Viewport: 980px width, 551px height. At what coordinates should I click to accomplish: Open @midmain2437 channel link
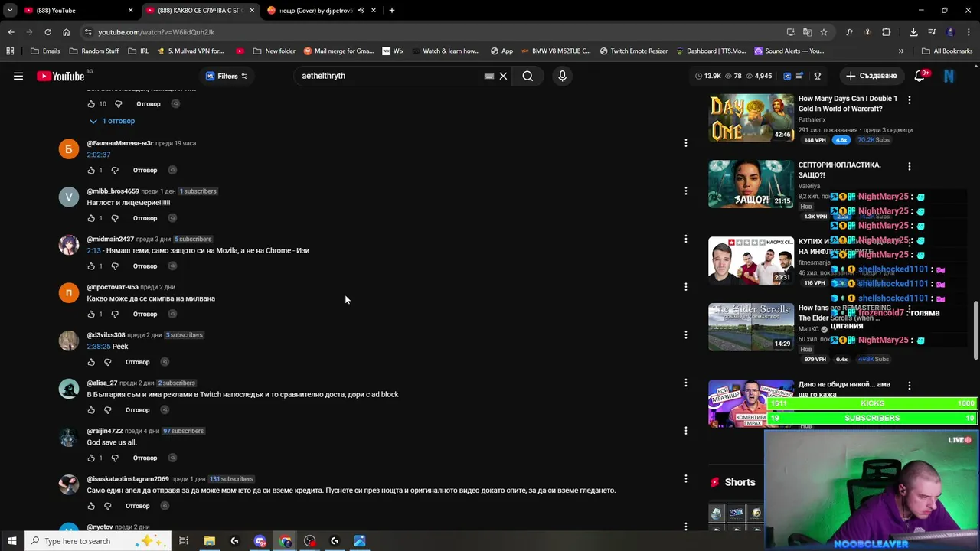(x=110, y=239)
